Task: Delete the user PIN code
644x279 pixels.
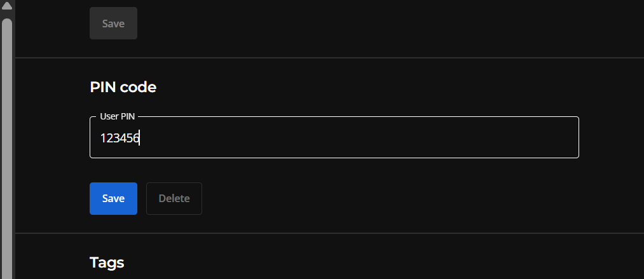Action: click(x=174, y=198)
